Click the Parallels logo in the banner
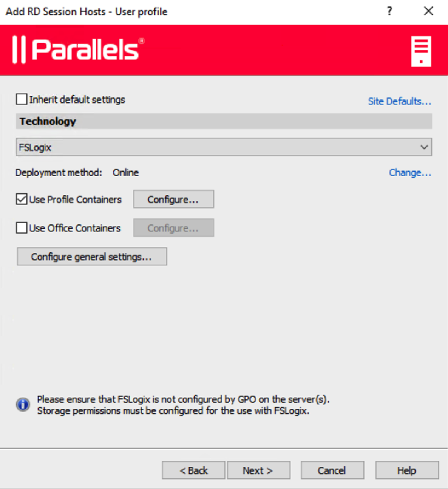This screenshot has width=448, height=489. [78, 50]
